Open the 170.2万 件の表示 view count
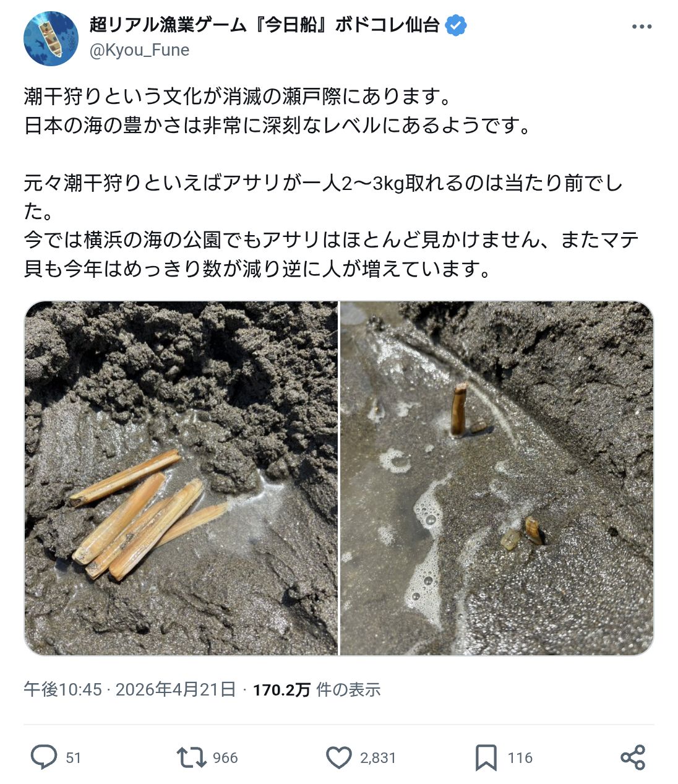This screenshot has height=784, width=678. coord(317,689)
